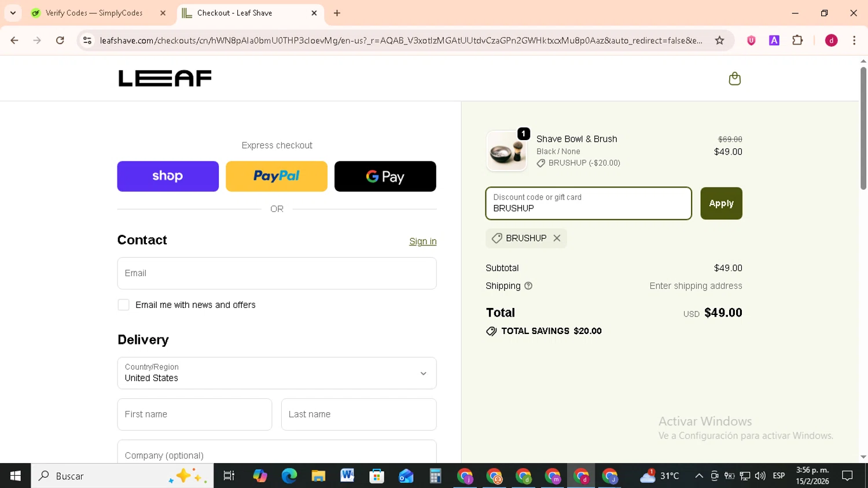The height and width of the screenshot is (488, 868).
Task: Open the network status tray icon
Action: point(745,476)
